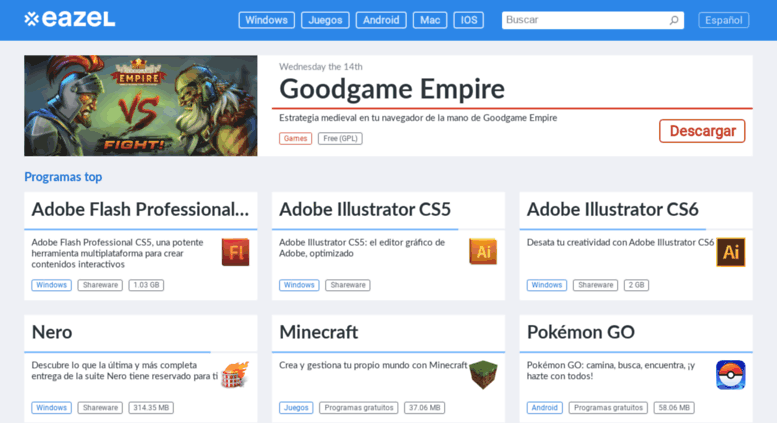
Task: Click the search magnifier icon
Action: pyautogui.click(x=673, y=20)
